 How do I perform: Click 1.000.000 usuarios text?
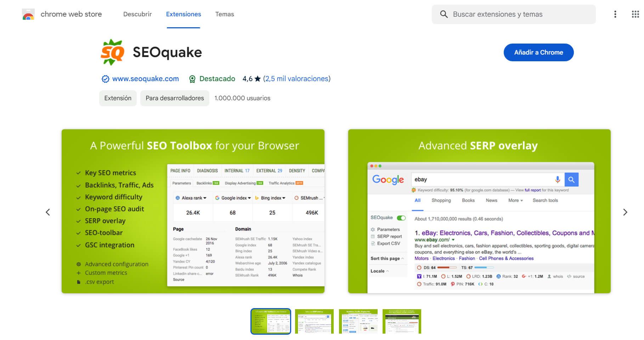click(242, 98)
